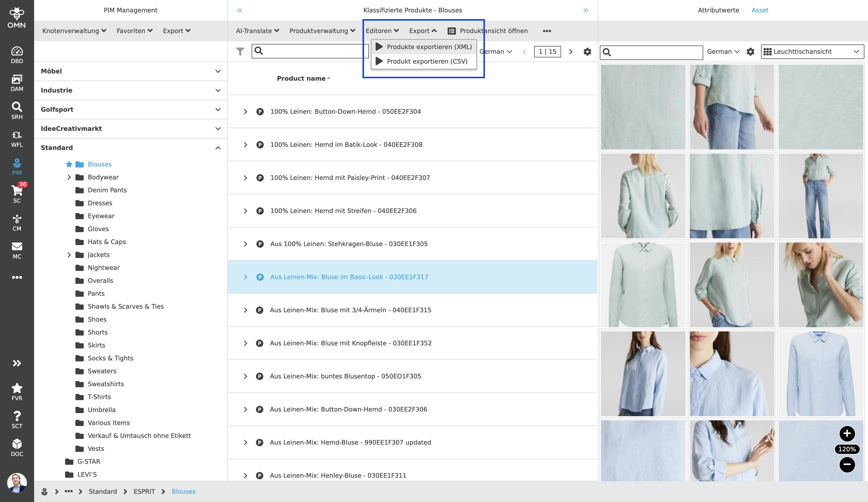Image resolution: width=868 pixels, height=502 pixels.
Task: Open the WFL workflow module
Action: 17,139
